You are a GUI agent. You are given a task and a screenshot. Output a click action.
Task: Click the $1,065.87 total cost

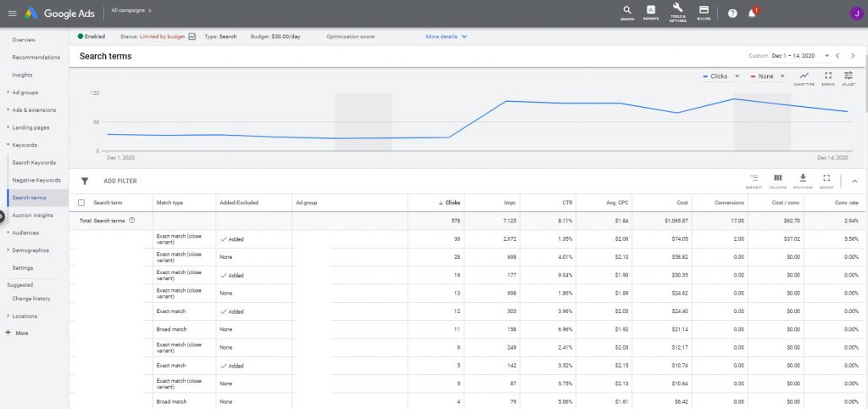[676, 221]
